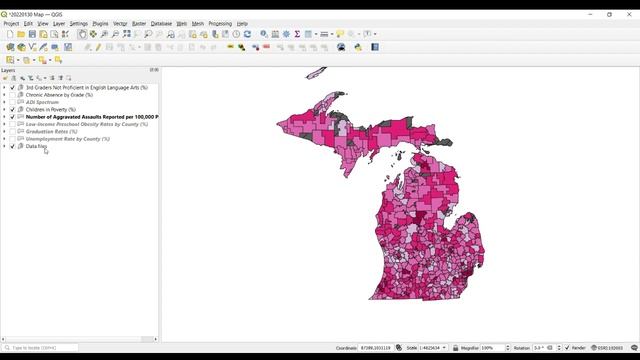This screenshot has height=360, width=640.
Task: Toggle the Render checkbox in status bar
Action: 567,348
